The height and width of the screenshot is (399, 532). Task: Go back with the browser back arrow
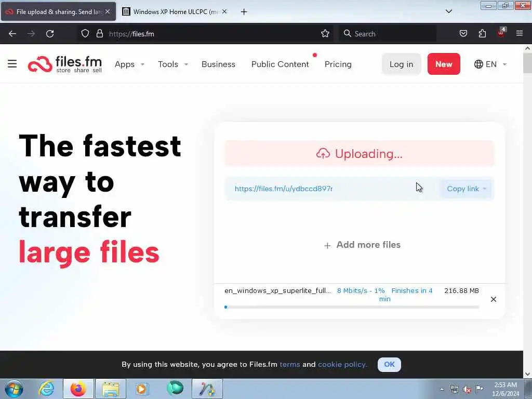tap(12, 34)
